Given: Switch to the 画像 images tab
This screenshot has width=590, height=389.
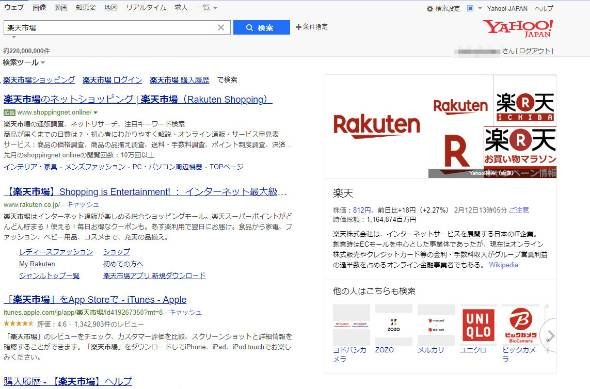Looking at the screenshot, I should point(39,7).
